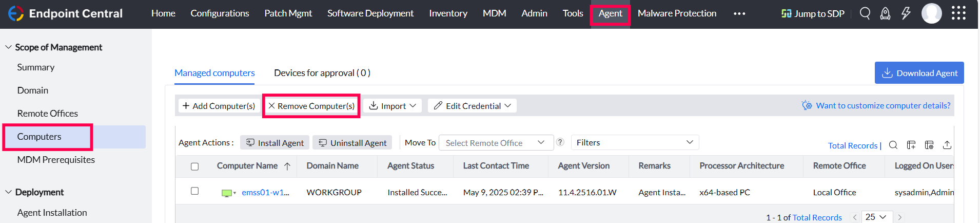Image resolution: width=980 pixels, height=223 pixels.
Task: Click the table settings icon beside column chooser
Action: (x=929, y=145)
